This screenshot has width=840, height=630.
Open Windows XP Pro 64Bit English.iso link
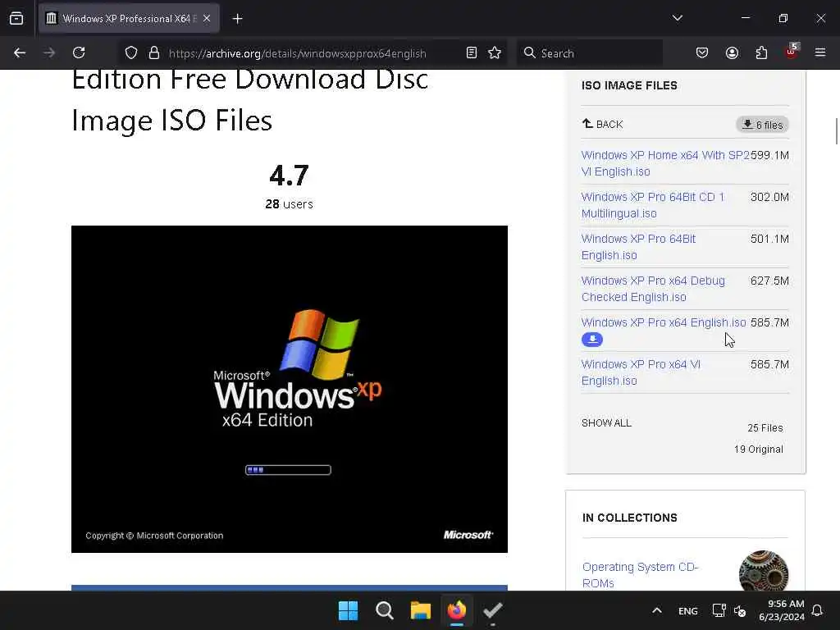(638, 247)
